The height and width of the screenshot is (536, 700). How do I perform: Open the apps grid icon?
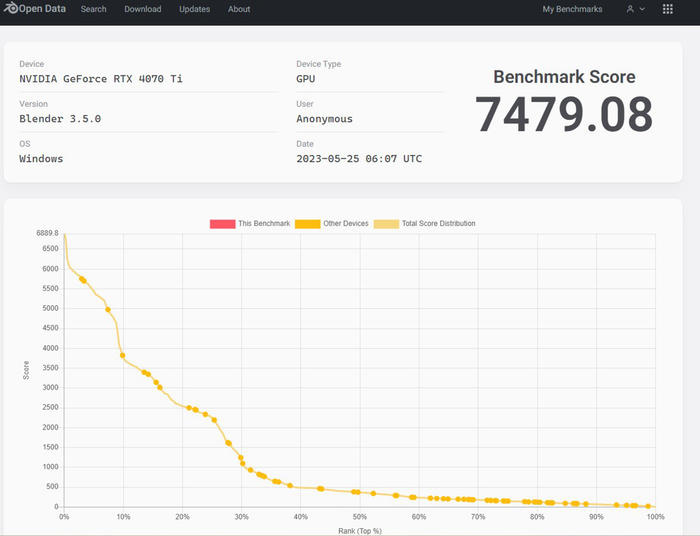coord(668,9)
